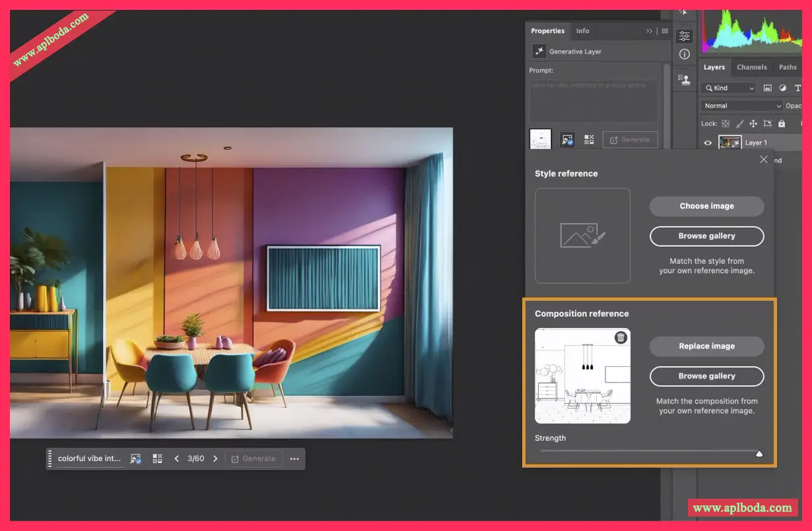
Task: Click Choose image for Style reference
Action: (706, 206)
